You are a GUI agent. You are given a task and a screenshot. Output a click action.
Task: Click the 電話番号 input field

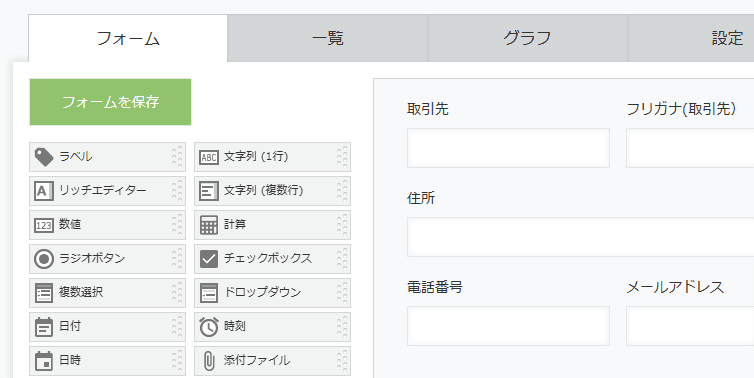(508, 326)
